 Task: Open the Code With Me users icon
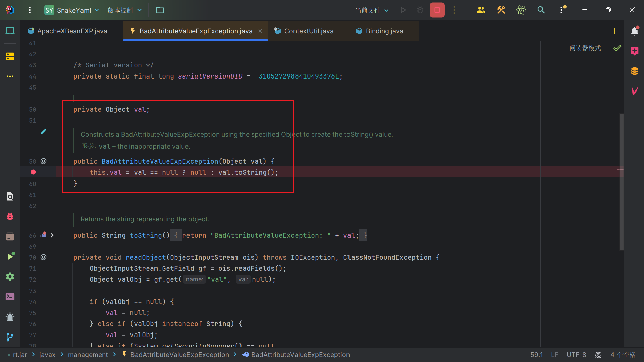click(481, 10)
